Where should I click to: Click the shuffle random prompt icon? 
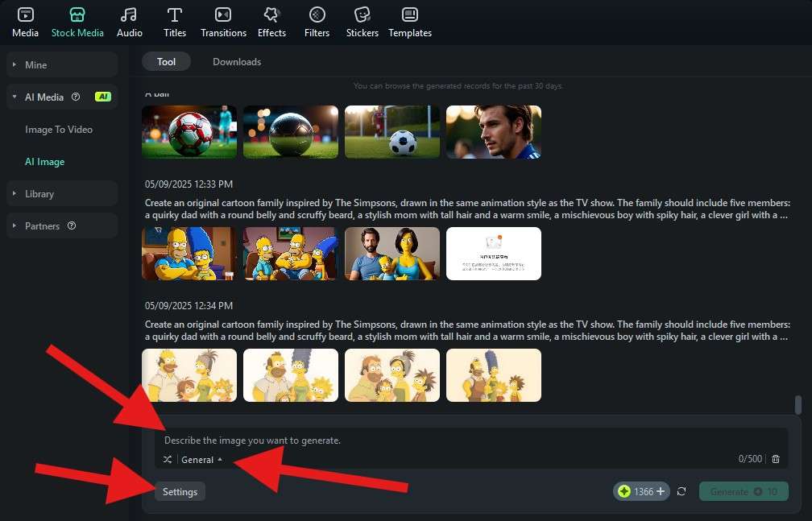(168, 459)
